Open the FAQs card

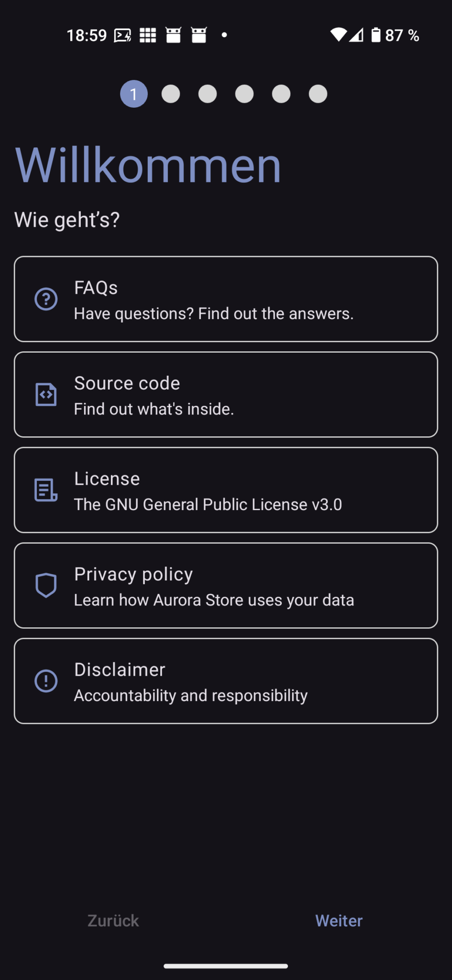[x=226, y=299]
